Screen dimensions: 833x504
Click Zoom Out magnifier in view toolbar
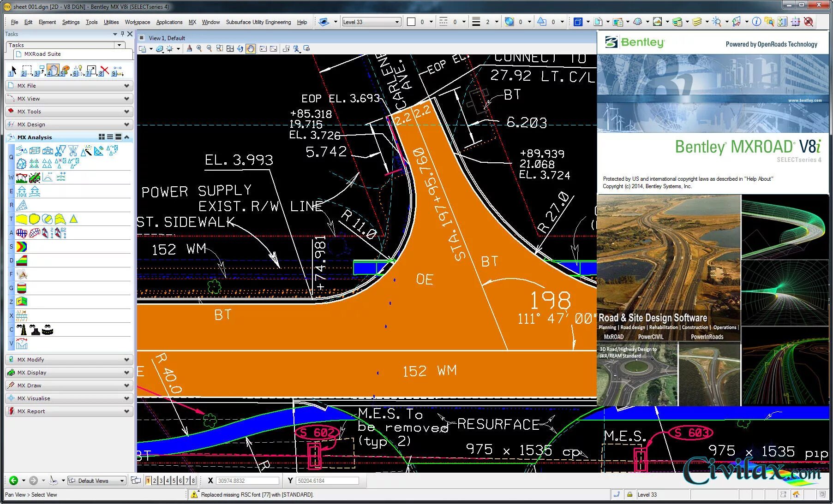click(210, 48)
